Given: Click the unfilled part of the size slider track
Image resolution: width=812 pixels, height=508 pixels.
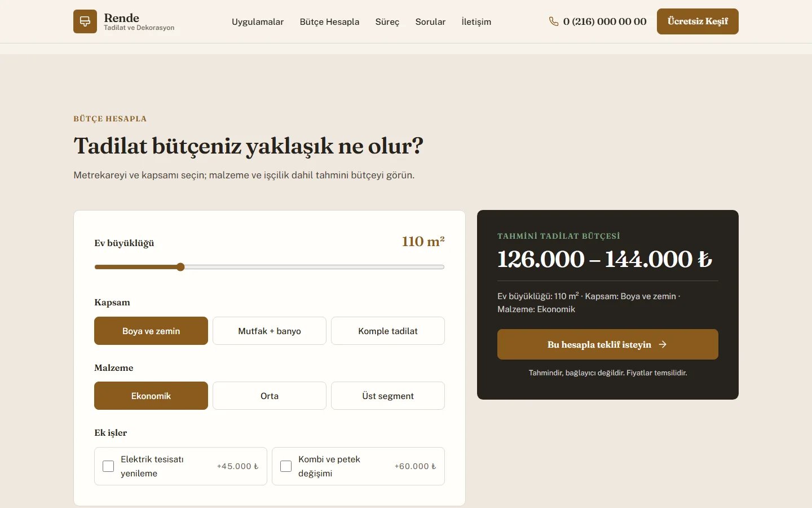Looking at the screenshot, I should tap(315, 267).
